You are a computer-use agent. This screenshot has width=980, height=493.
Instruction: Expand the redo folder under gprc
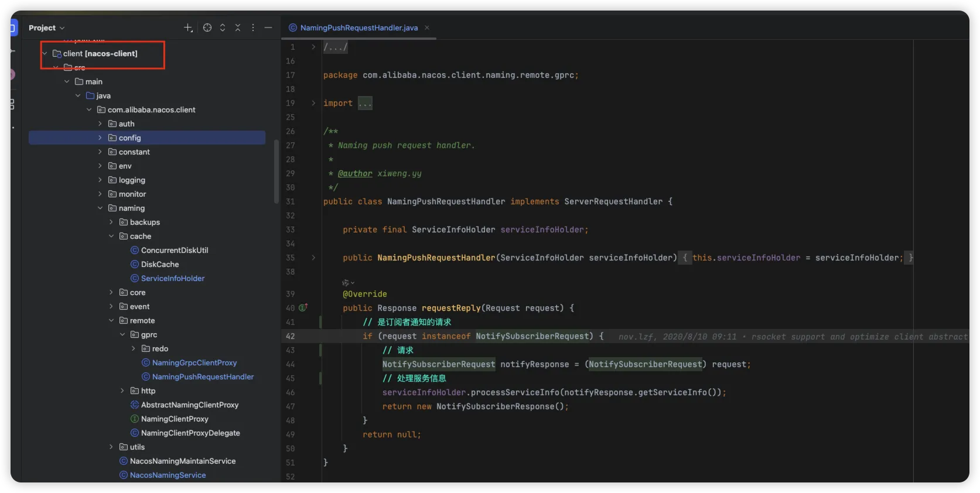[134, 348]
